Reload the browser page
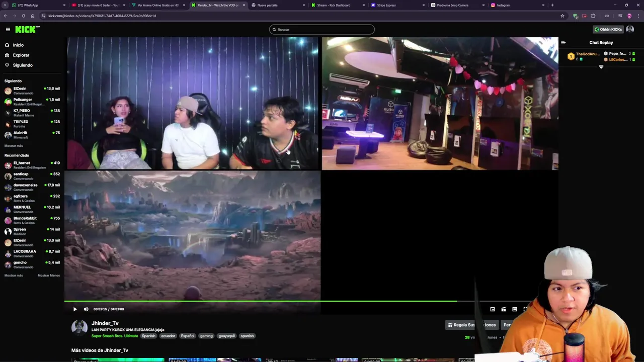Viewport: 644px width, 362px height. tap(24, 16)
